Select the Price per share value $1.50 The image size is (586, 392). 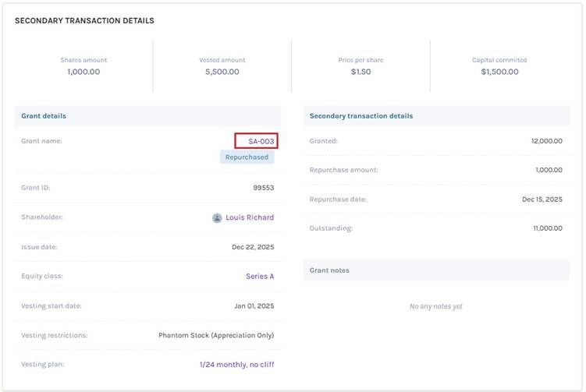click(x=360, y=72)
